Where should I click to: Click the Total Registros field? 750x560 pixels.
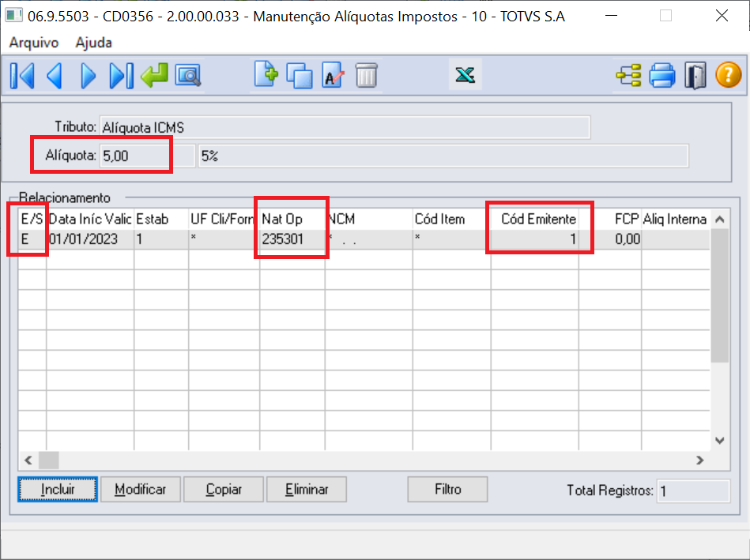coord(694,490)
